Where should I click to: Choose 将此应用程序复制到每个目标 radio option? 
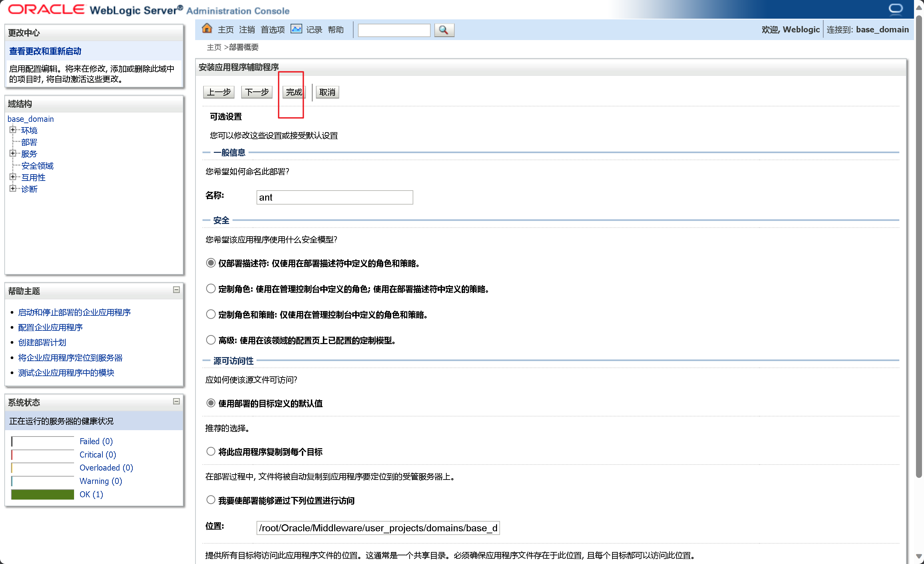pos(211,452)
